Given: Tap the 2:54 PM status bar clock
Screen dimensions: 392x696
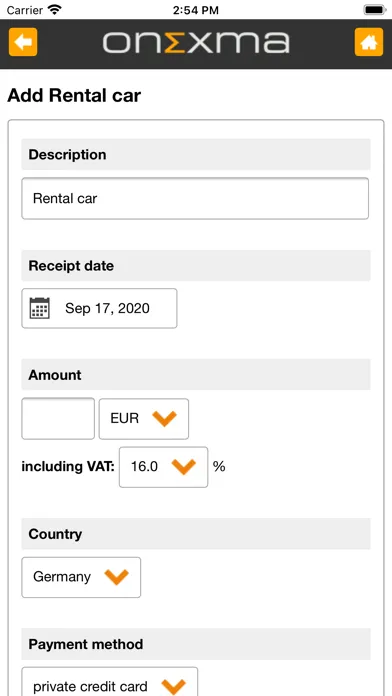Looking at the screenshot, I should tap(196, 10).
